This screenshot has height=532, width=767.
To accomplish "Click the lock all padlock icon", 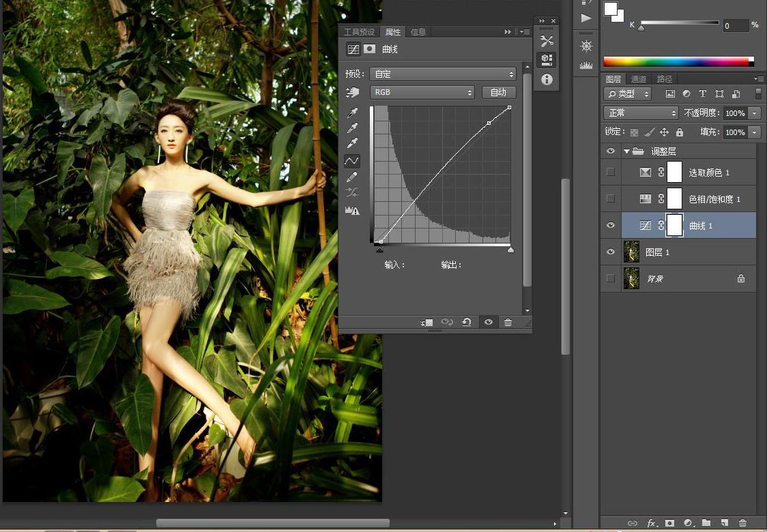I will click(680, 132).
